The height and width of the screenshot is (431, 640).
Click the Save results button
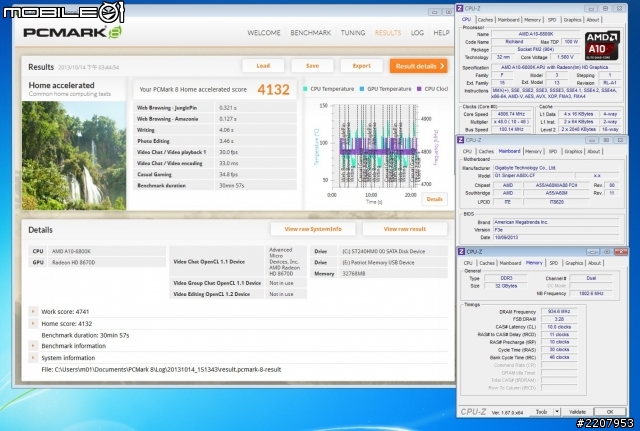[x=312, y=66]
